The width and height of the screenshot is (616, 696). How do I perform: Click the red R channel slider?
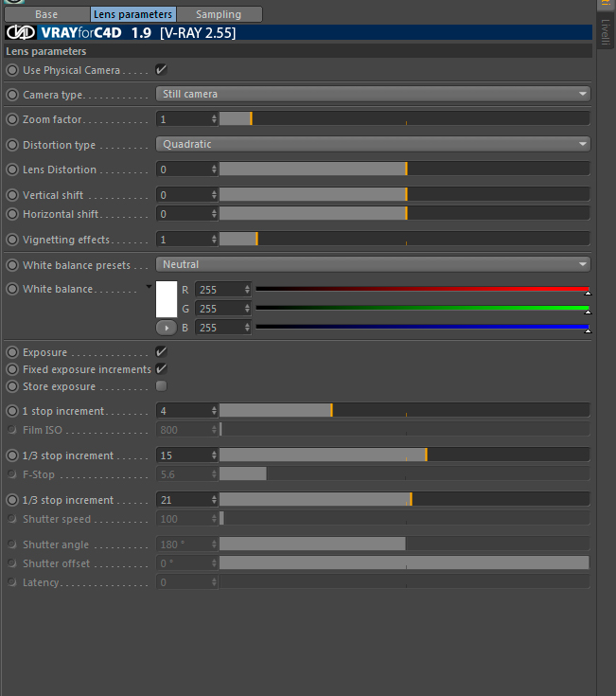(423, 290)
